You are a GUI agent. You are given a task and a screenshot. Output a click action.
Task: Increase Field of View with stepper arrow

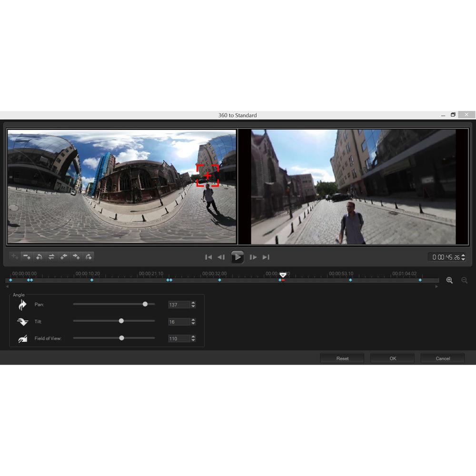pos(193,337)
